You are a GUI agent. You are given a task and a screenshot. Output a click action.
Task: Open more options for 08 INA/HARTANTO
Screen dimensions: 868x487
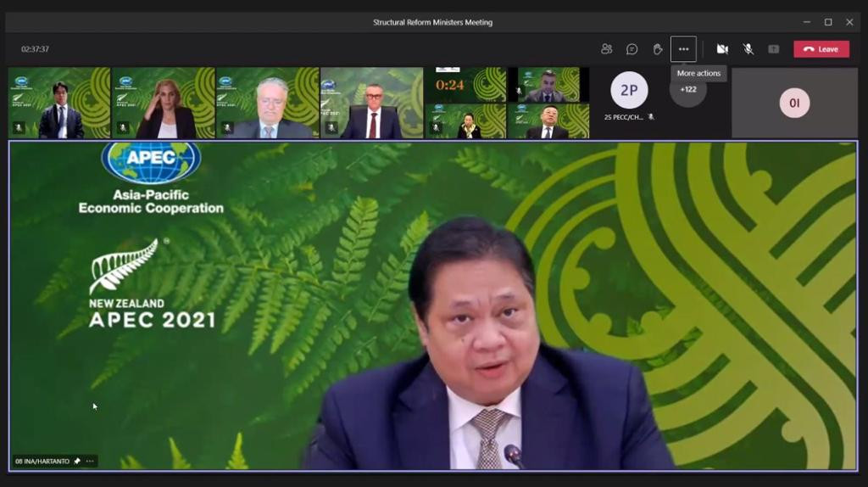coord(90,461)
